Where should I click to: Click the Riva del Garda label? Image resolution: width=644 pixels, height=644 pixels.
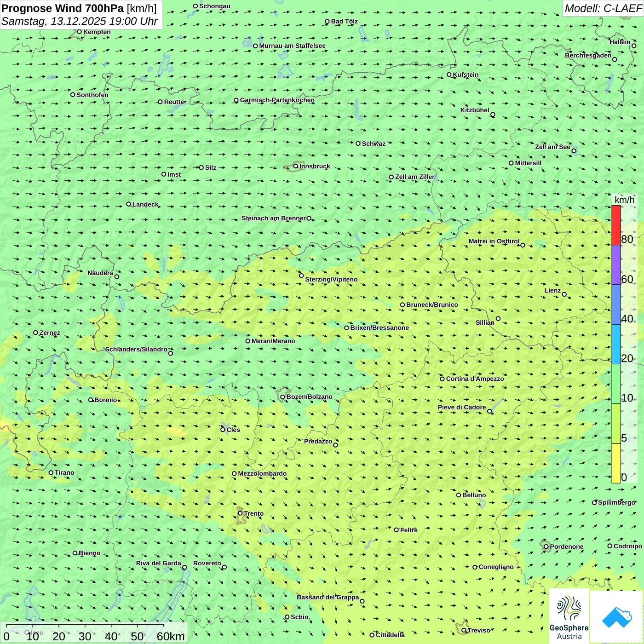(158, 563)
